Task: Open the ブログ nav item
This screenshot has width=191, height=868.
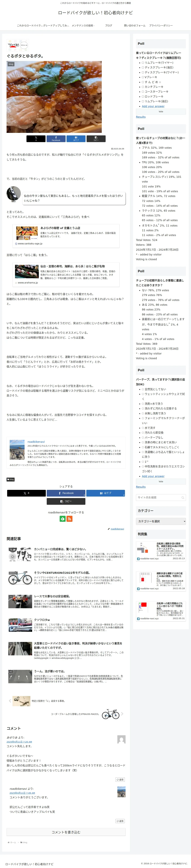Action: [109, 26]
